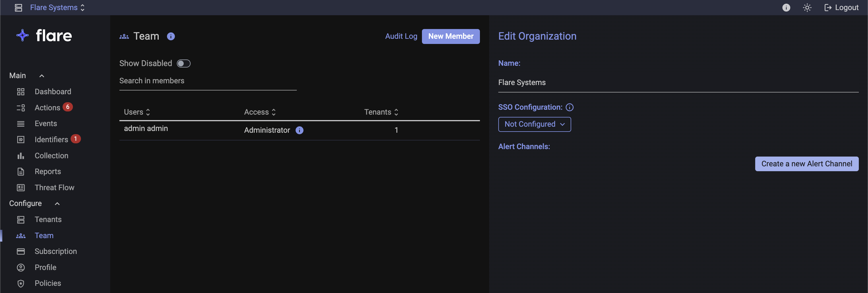Click the New Member button
The height and width of the screenshot is (293, 868).
click(x=451, y=36)
